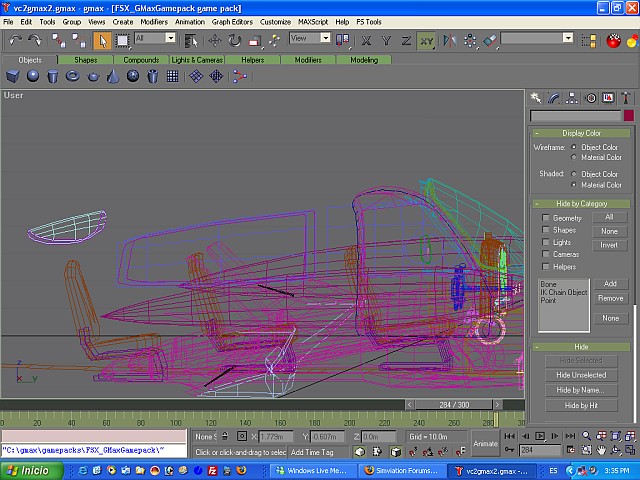This screenshot has width=640, height=480.
Task: Open the Hierarchy command panel tab
Action: click(573, 98)
